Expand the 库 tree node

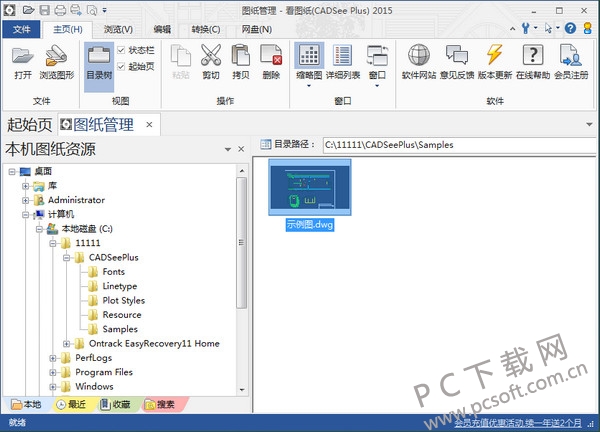point(26,186)
